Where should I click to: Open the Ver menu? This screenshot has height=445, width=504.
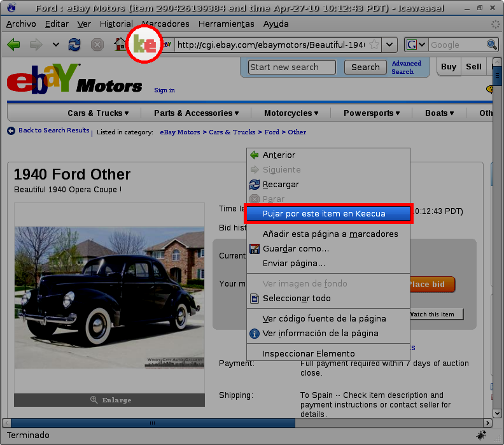[84, 24]
